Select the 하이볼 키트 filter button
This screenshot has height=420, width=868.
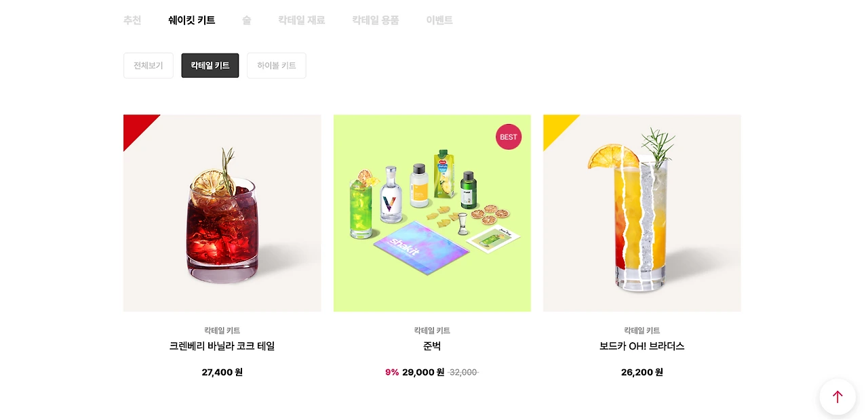coord(277,66)
